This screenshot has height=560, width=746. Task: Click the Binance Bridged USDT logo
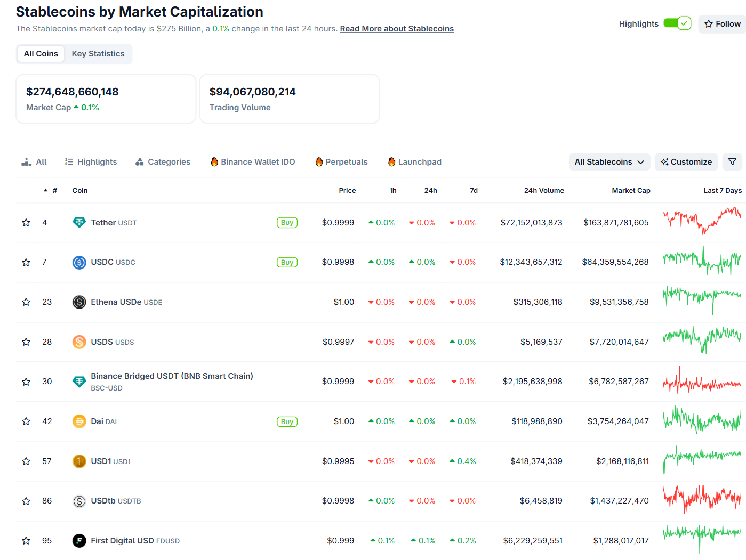click(79, 382)
